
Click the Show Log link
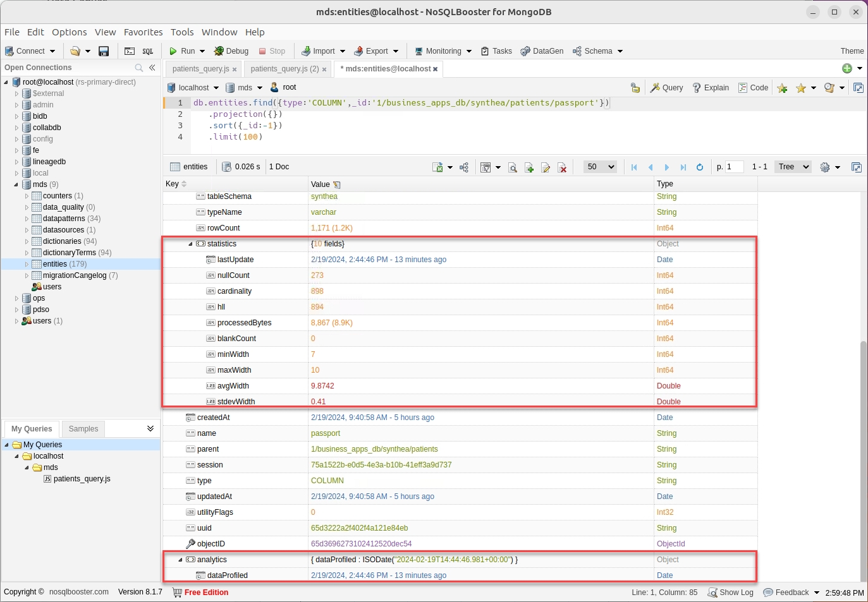click(x=730, y=593)
